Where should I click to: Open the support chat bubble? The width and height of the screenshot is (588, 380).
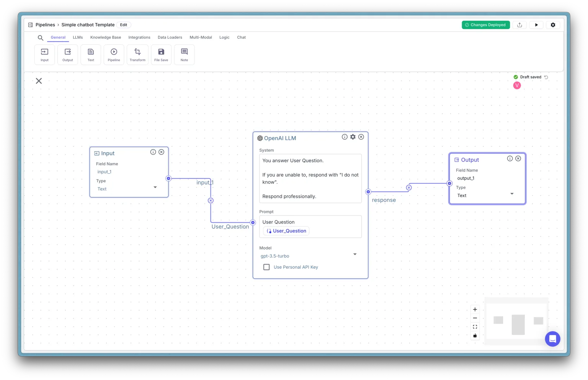552,339
